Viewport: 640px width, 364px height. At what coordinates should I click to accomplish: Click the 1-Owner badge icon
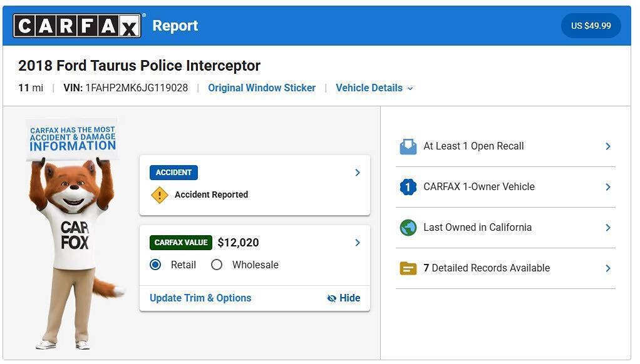point(408,187)
